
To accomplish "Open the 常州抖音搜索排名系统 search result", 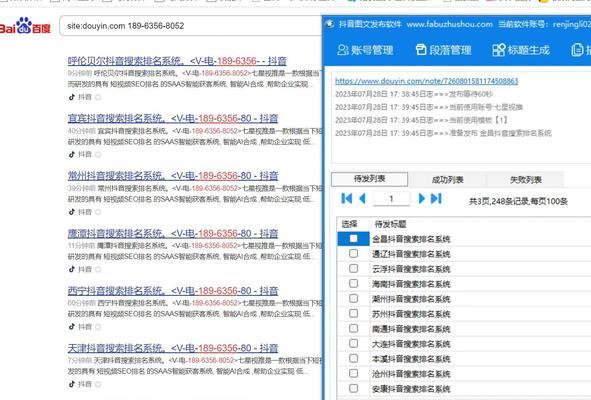I will tap(173, 176).
